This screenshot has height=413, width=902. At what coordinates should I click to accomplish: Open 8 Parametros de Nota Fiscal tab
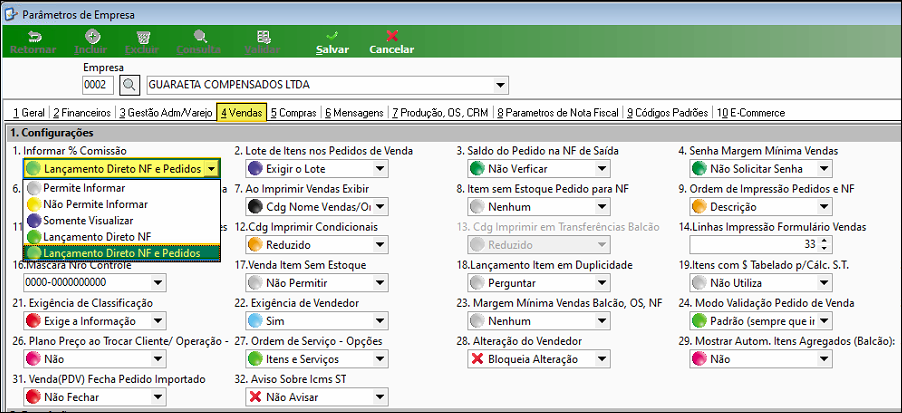pyautogui.click(x=558, y=113)
